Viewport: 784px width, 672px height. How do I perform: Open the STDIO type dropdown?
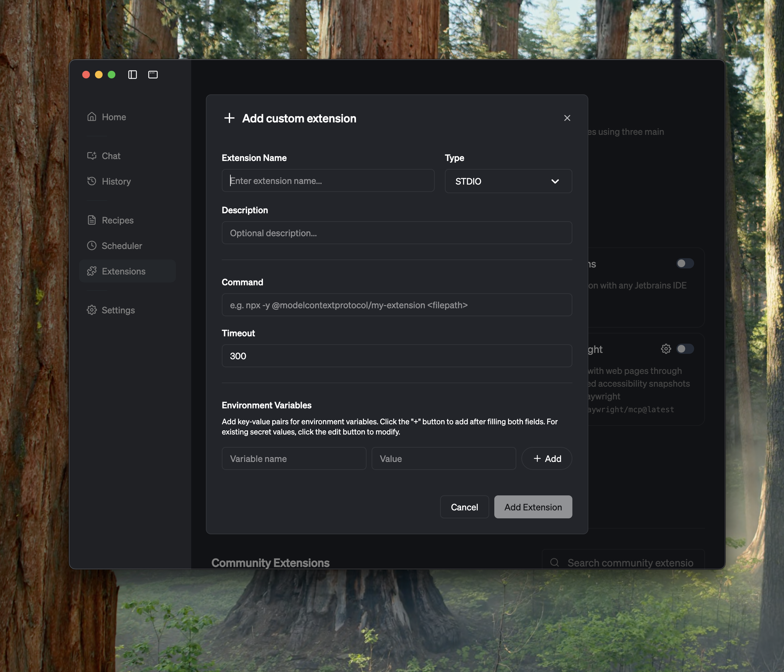pos(508,181)
